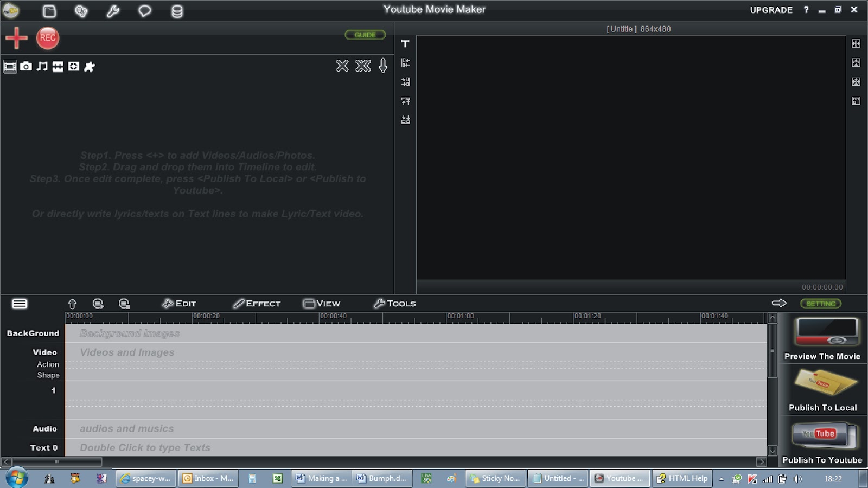Open the folder project icon in title bar

[49, 11]
